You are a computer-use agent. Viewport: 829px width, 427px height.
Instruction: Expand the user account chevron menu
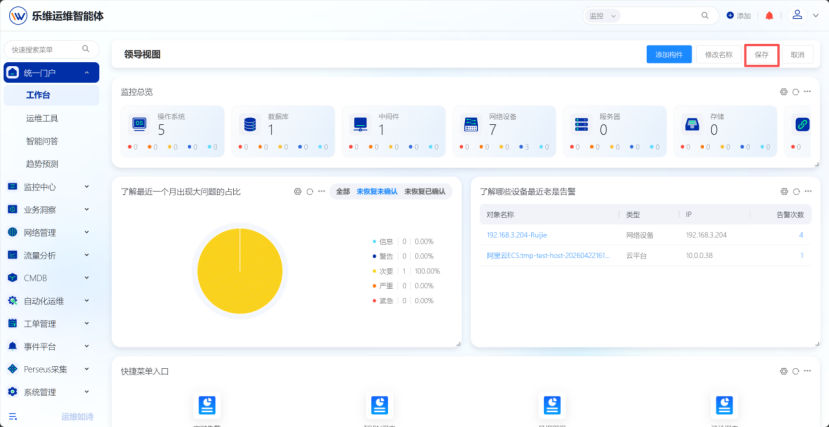pyautogui.click(x=815, y=16)
